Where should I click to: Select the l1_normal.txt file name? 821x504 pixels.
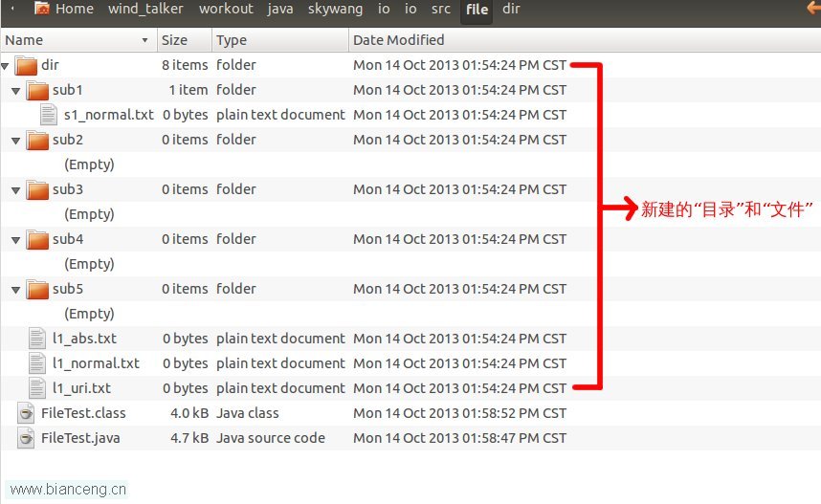[96, 363]
